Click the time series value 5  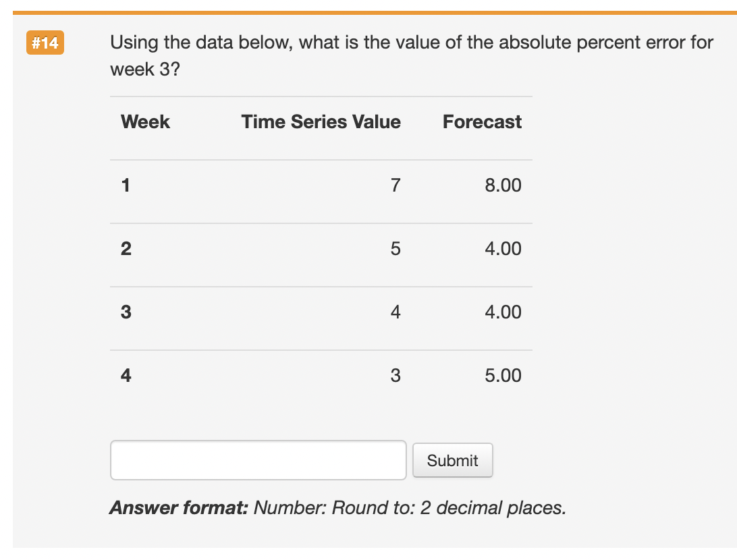tap(396, 248)
